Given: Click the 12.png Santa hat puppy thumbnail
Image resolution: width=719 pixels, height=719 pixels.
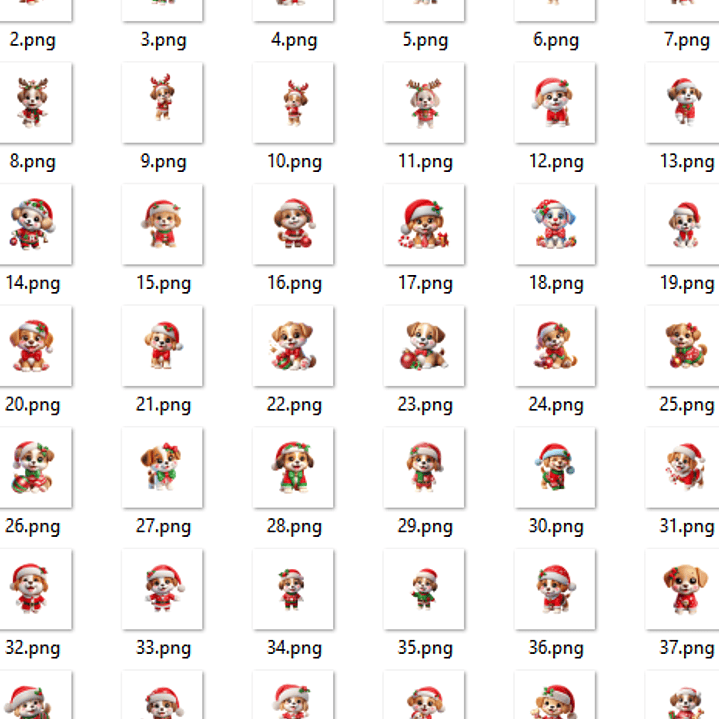Looking at the screenshot, I should coord(555,103).
